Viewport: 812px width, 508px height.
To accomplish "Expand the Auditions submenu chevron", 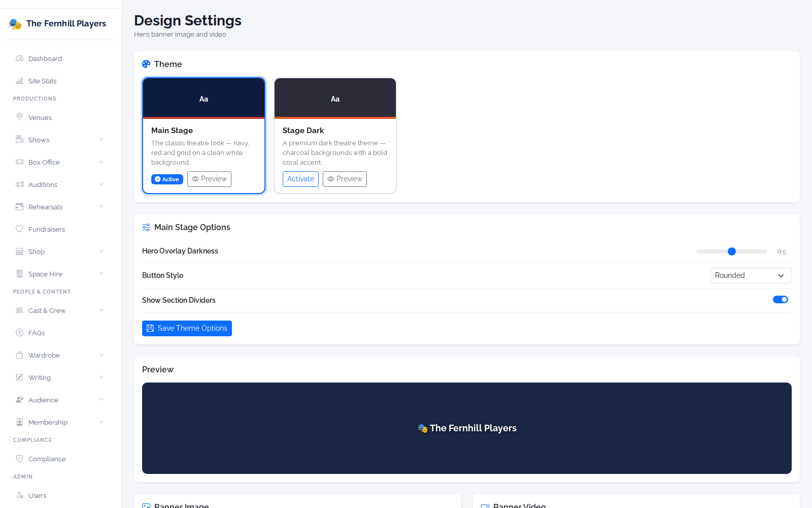I will coord(101,184).
